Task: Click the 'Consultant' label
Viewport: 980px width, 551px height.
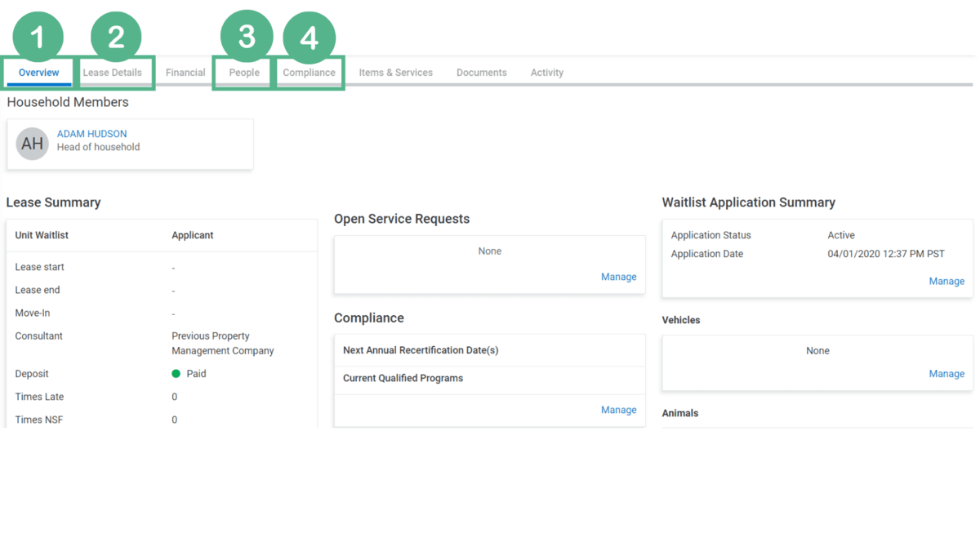Action: [x=38, y=335]
